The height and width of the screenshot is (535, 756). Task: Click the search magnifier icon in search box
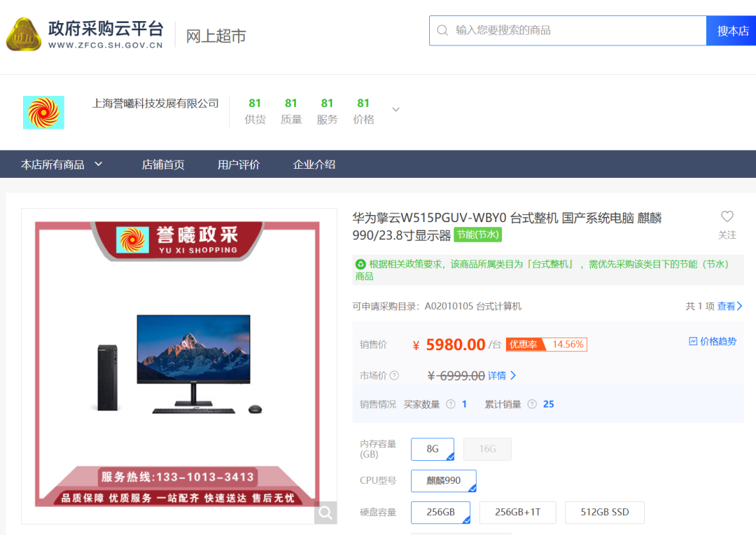coord(442,30)
